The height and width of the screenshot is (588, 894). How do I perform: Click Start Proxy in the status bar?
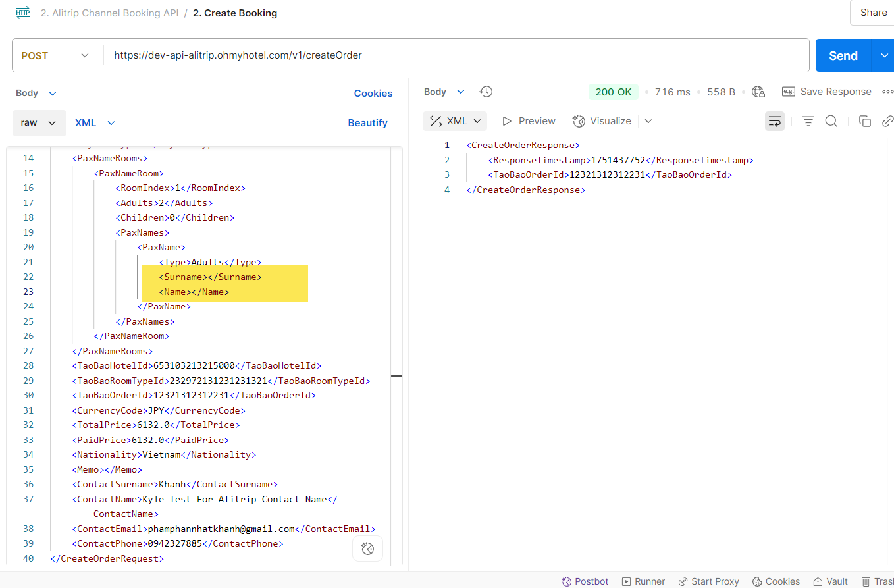708,581
